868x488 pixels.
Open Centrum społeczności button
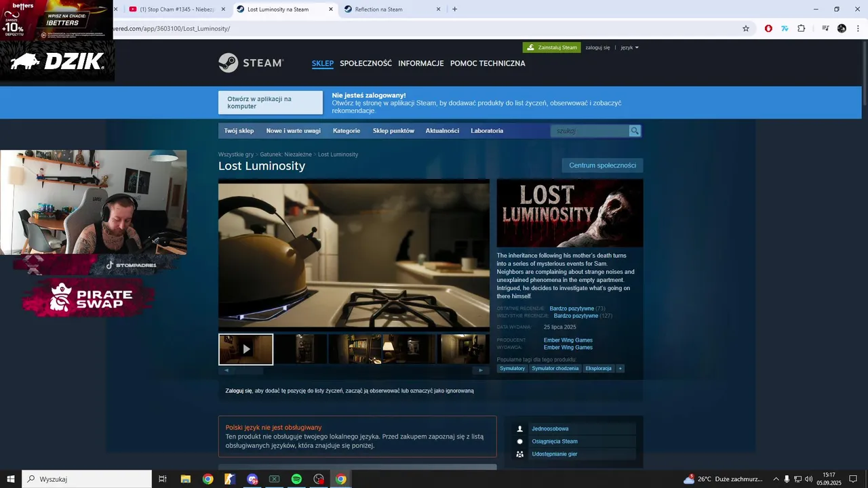click(602, 165)
